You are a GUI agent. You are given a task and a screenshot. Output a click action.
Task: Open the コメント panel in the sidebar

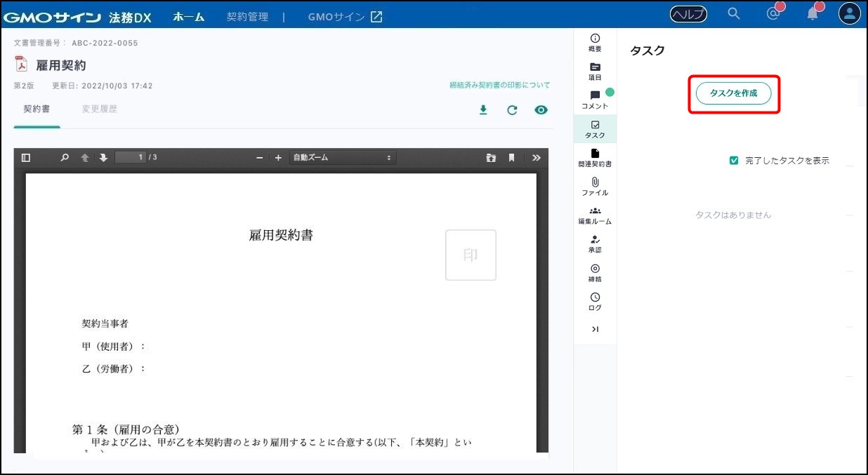pos(595,100)
